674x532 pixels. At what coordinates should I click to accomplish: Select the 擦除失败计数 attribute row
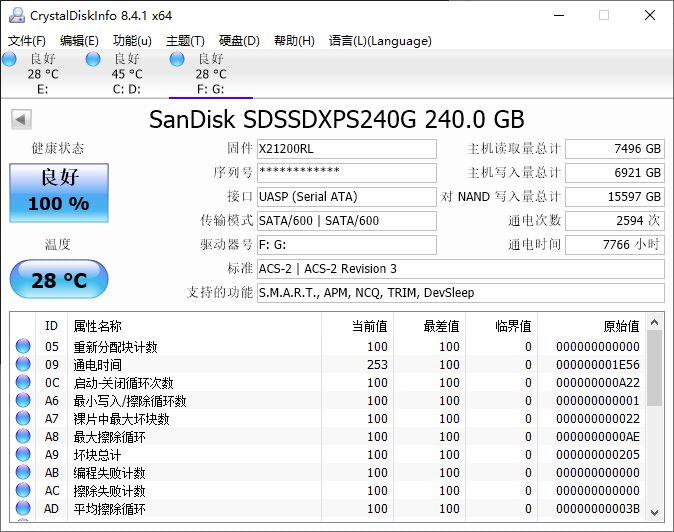coord(328,490)
